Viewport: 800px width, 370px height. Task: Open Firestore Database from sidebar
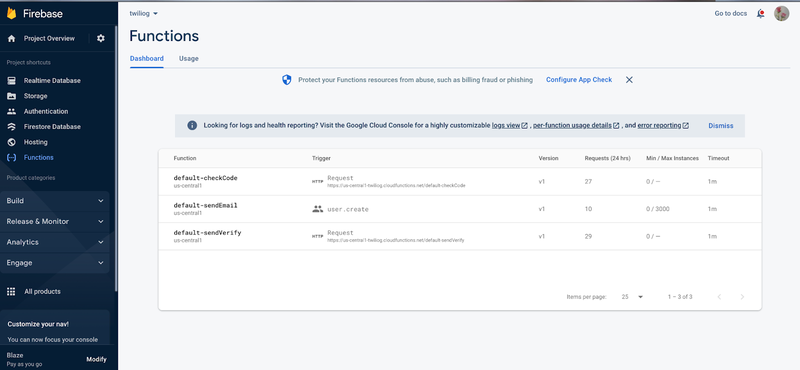point(52,127)
